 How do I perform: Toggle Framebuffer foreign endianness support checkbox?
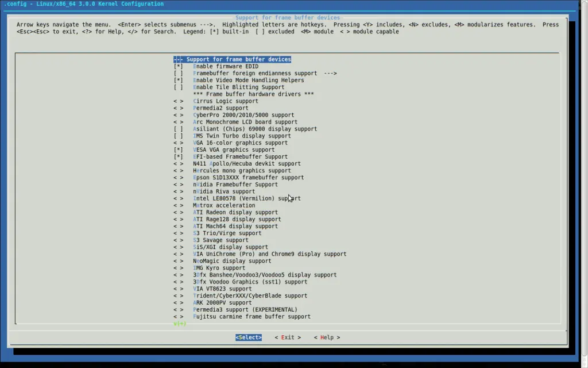[178, 73]
